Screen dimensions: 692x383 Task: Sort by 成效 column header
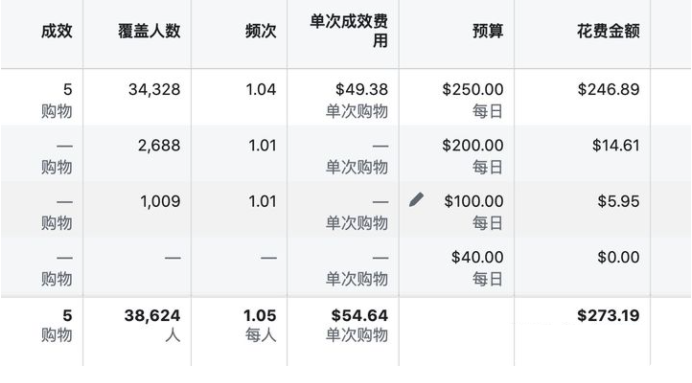pyautogui.click(x=56, y=31)
